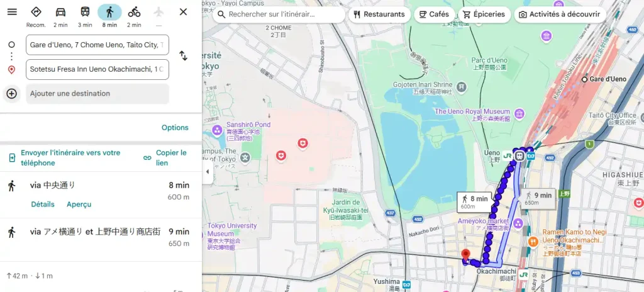Select the 9 min route via アメ横通り
The width and height of the screenshot is (644, 292).
[101, 240]
